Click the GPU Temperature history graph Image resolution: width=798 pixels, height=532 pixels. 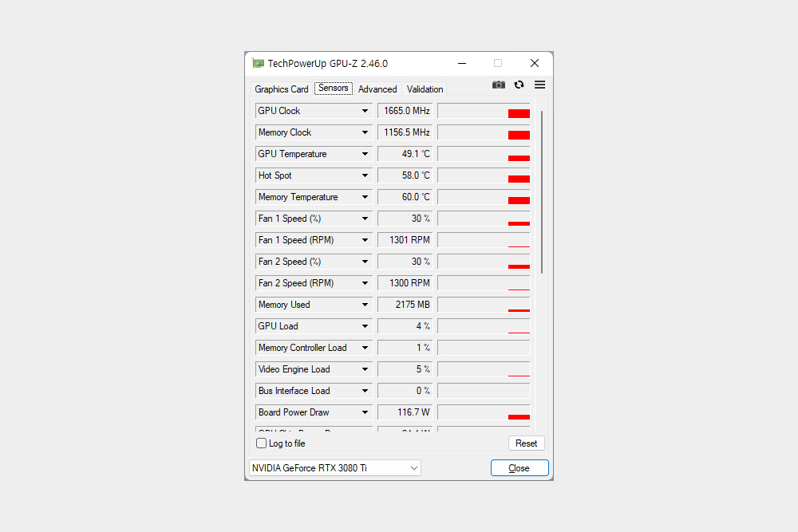(x=484, y=154)
